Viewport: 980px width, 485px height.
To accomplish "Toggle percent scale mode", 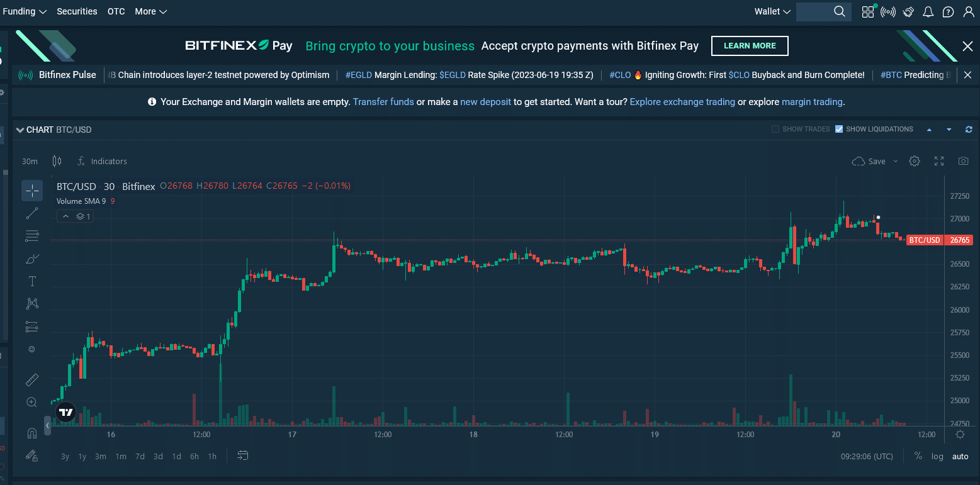I will pyautogui.click(x=918, y=456).
